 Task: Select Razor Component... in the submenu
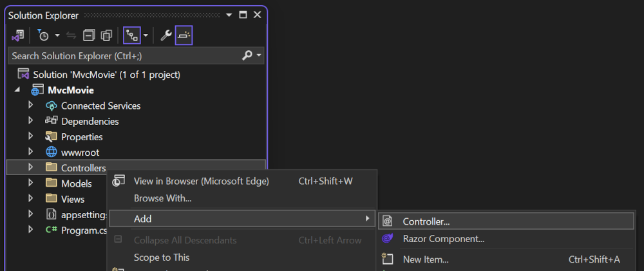click(x=443, y=239)
